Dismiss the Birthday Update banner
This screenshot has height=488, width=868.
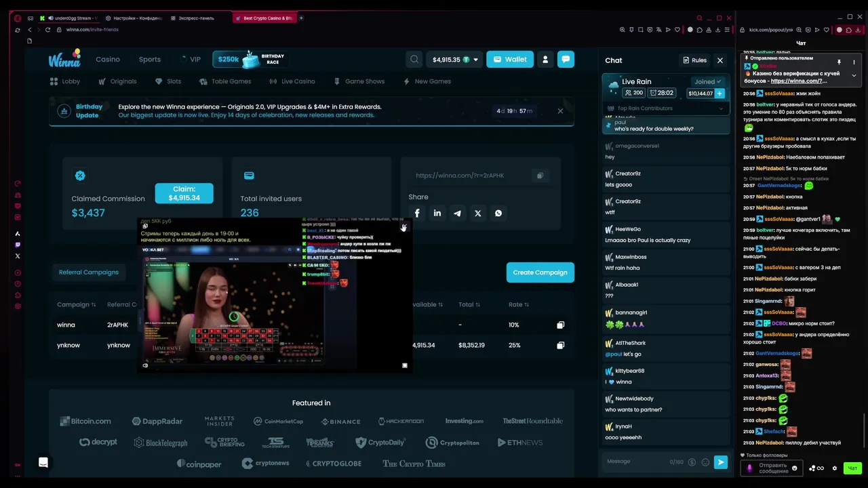[x=560, y=111]
